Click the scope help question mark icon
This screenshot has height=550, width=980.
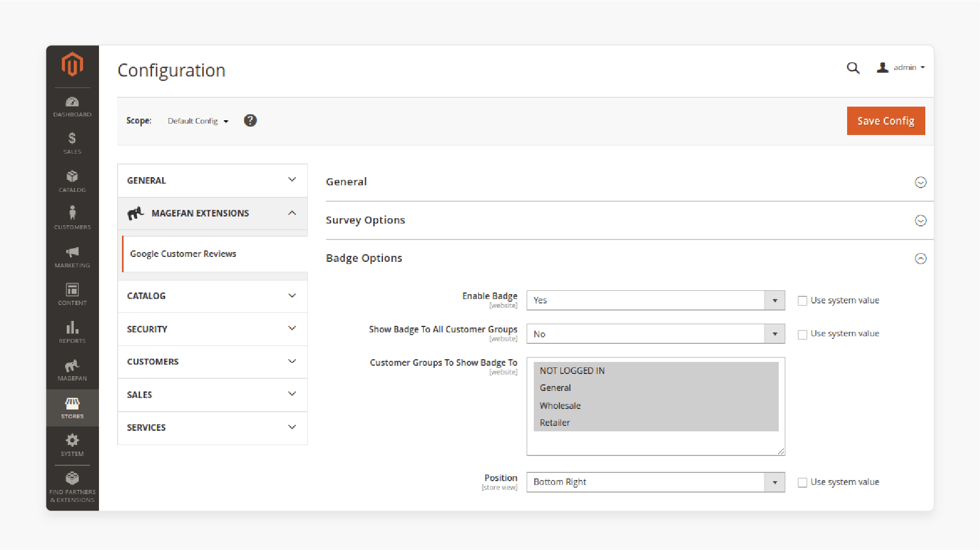(x=250, y=120)
